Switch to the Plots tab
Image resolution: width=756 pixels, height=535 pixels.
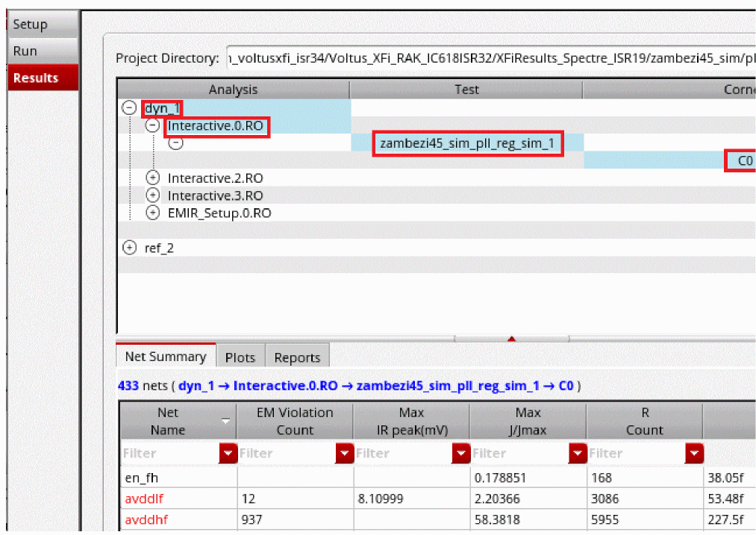tap(240, 357)
